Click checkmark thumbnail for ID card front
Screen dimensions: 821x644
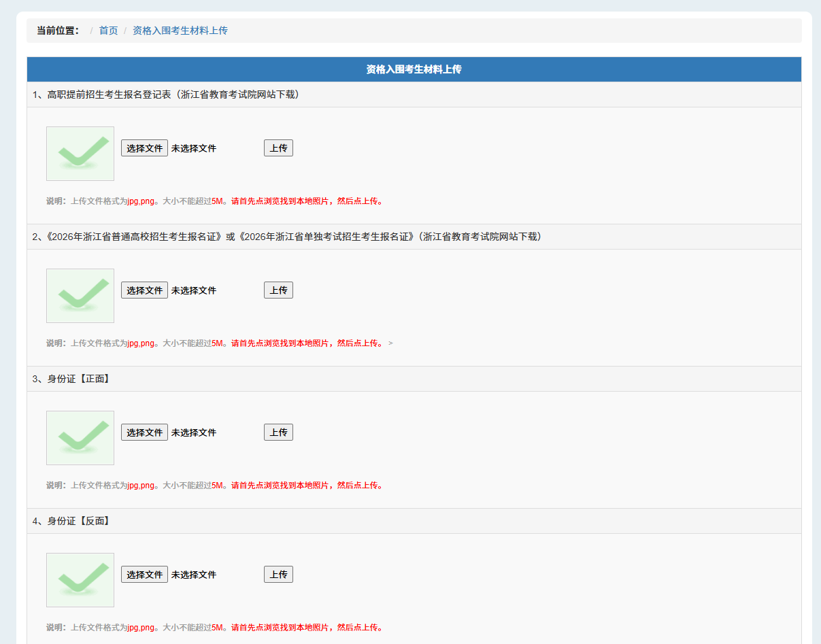(80, 438)
